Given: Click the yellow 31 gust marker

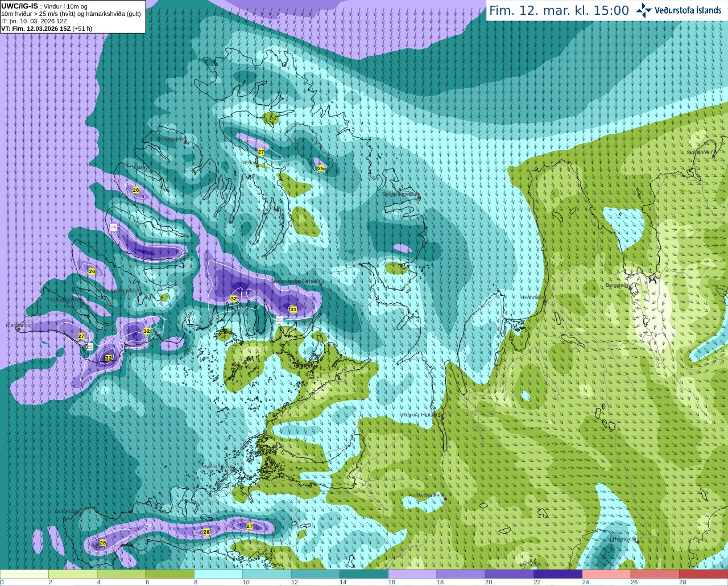Looking at the screenshot, I should [293, 309].
